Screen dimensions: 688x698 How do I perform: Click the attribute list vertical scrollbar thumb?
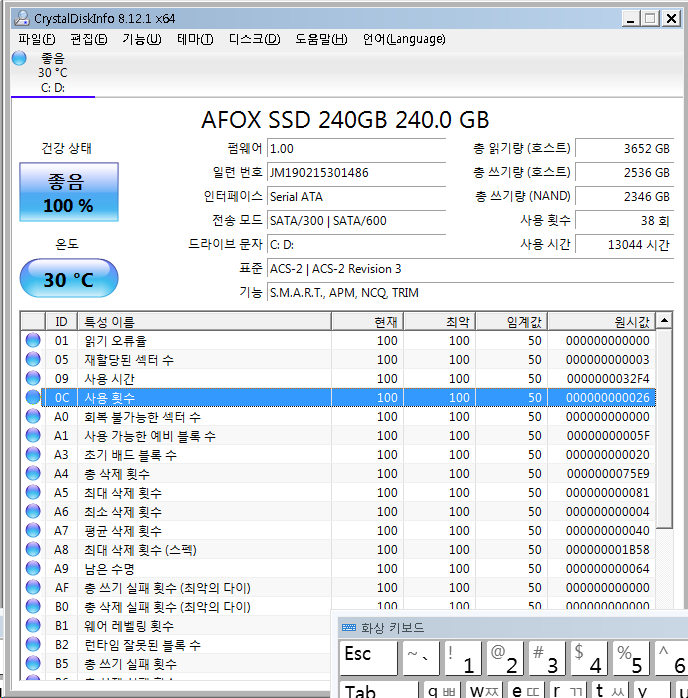tap(664, 429)
